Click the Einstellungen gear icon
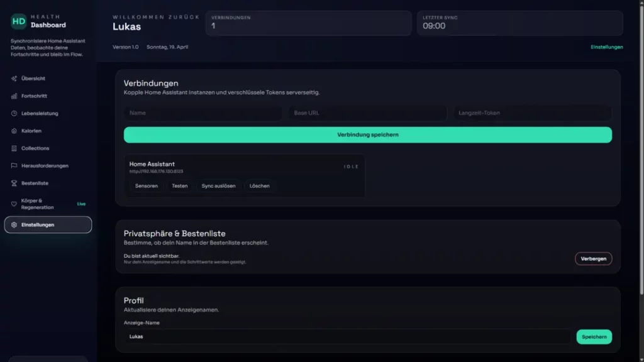The width and height of the screenshot is (644, 362). pyautogui.click(x=13, y=224)
